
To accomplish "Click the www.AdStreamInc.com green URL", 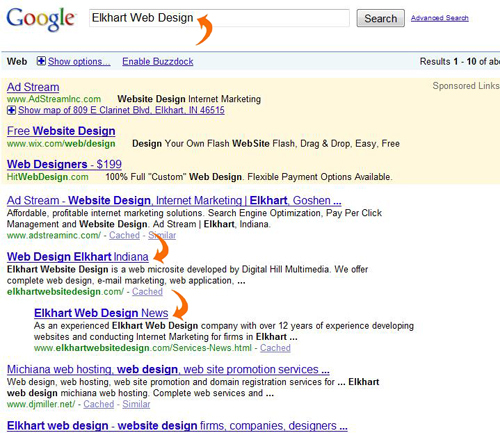I will (x=54, y=99).
